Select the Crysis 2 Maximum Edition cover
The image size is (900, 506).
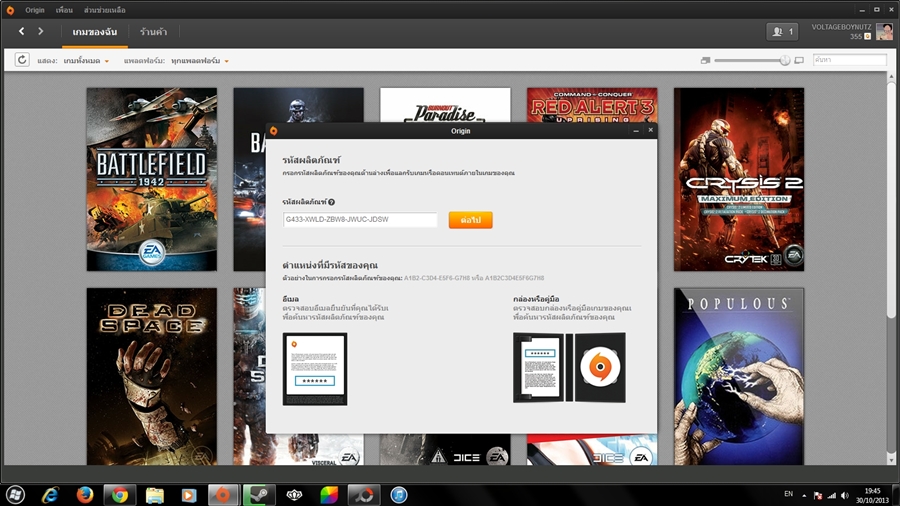[x=739, y=179]
